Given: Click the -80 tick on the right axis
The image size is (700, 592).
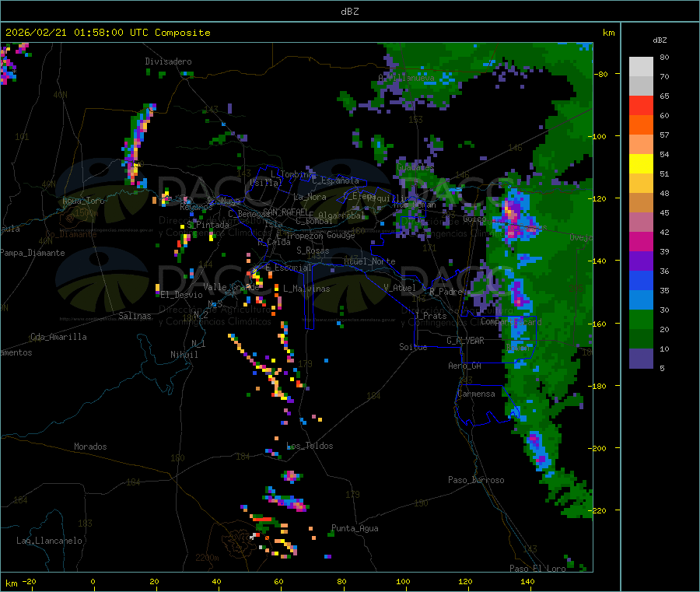Looking at the screenshot, I should (x=600, y=74).
